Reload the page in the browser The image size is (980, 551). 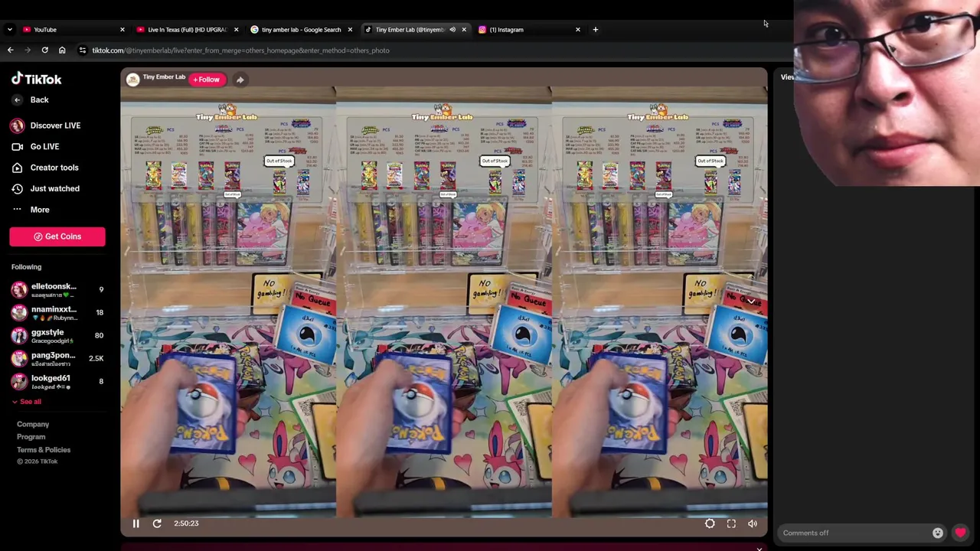[x=44, y=51]
